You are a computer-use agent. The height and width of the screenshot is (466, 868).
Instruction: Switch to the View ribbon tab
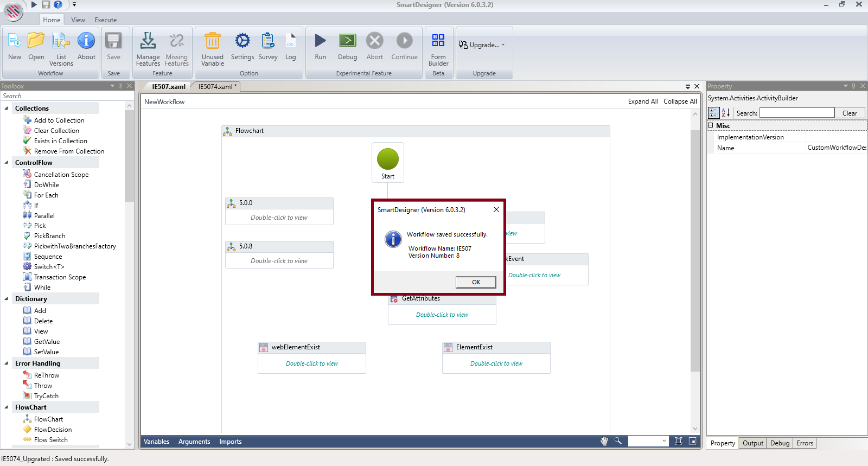[78, 20]
